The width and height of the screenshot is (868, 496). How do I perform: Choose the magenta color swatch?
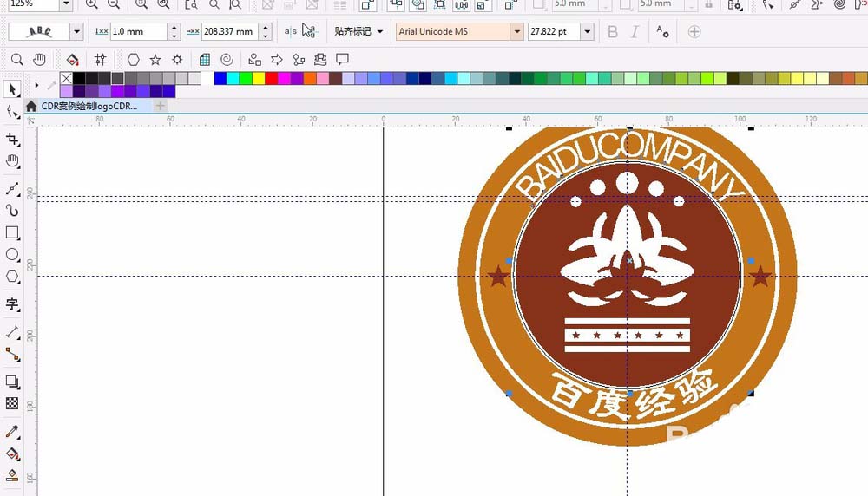coord(284,78)
